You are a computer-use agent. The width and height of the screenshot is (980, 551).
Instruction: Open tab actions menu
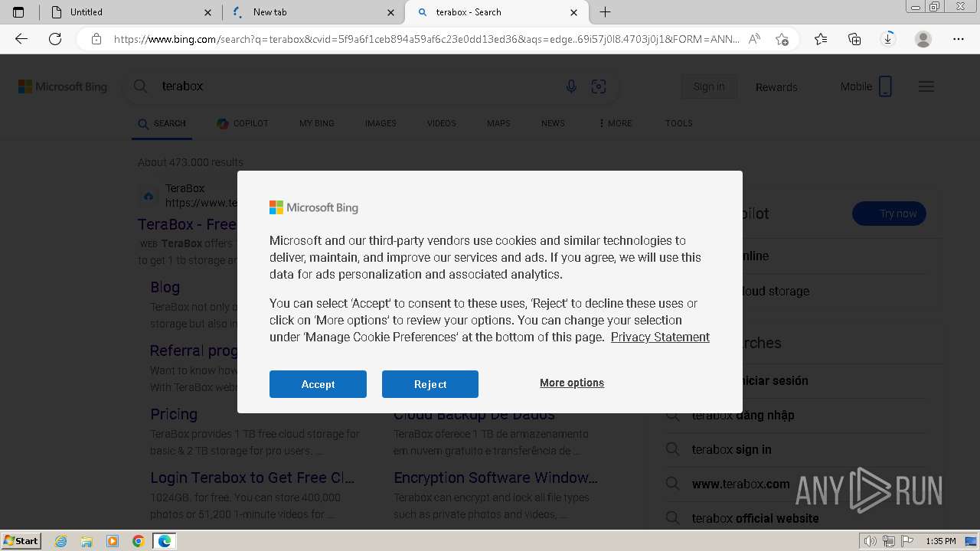pos(18,12)
